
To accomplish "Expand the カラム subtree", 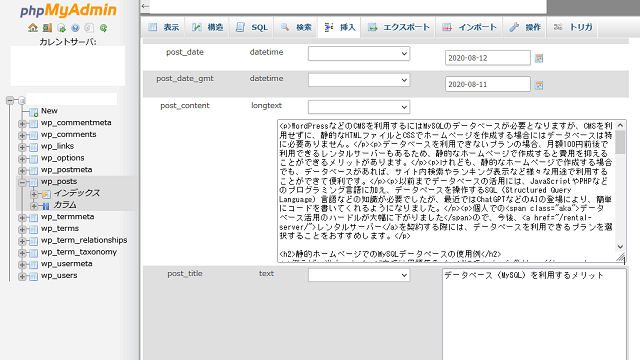I will coord(34,205).
